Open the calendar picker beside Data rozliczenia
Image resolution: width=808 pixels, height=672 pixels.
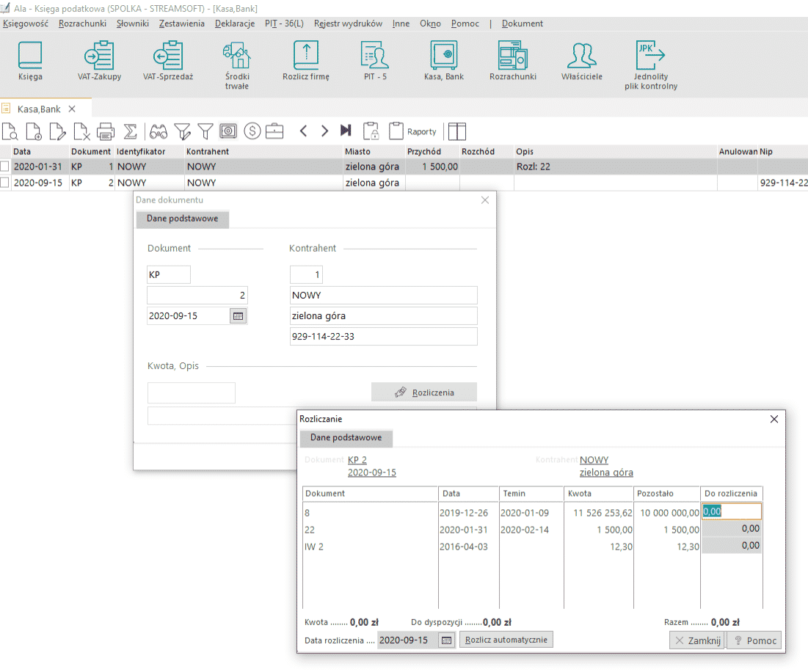pyautogui.click(x=447, y=640)
